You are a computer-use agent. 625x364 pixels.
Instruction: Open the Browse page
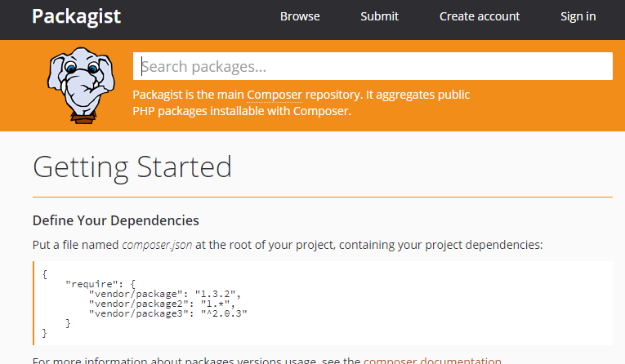[300, 16]
